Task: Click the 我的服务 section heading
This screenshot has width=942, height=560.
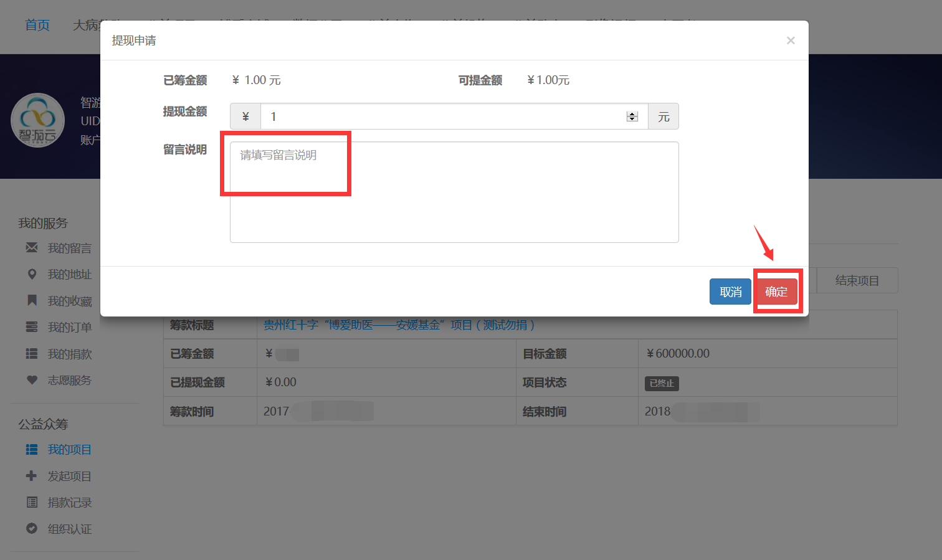Action: point(43,223)
